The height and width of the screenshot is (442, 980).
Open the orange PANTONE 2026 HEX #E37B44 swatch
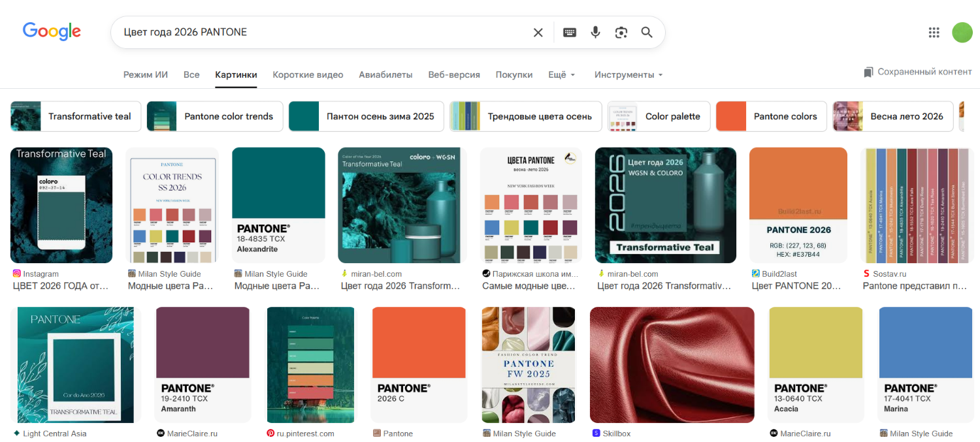pos(798,205)
